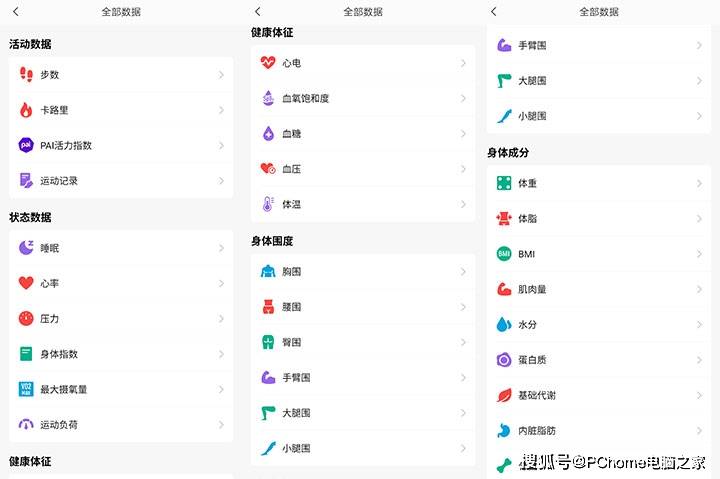The image size is (720, 479).
Task: Select the 'BMI' label text
Action: (x=526, y=254)
